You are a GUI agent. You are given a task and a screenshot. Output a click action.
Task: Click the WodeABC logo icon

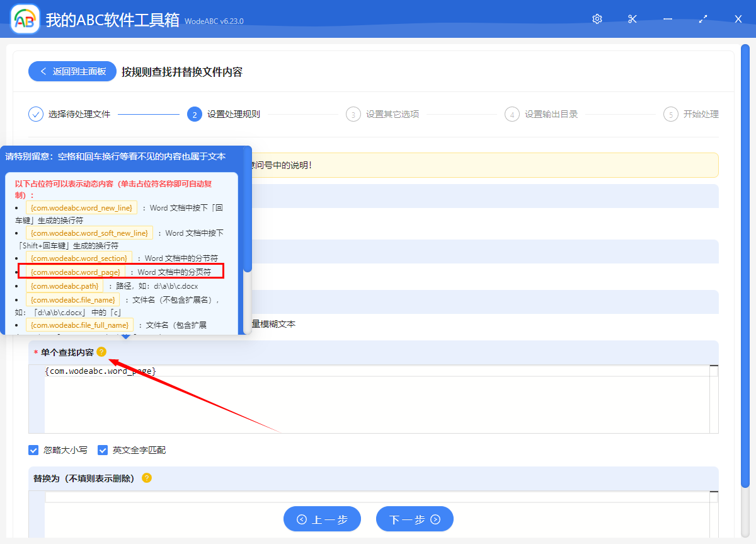[24, 19]
